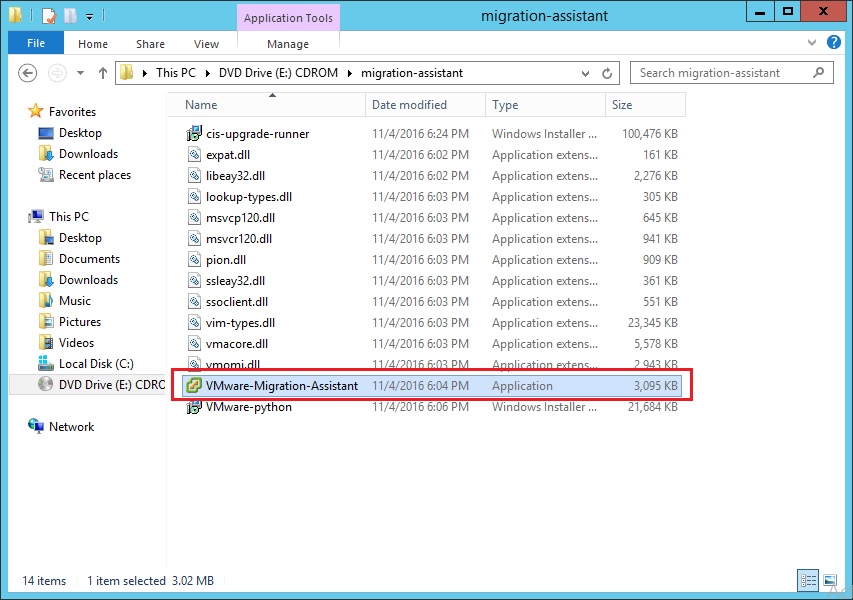Viewport: 853px width, 600px height.
Task: Switch to the Manage ribbon tab
Action: 288,44
